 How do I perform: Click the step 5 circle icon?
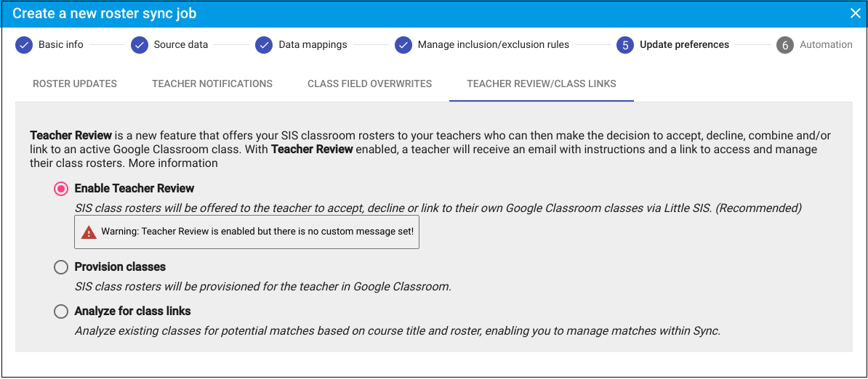tap(625, 45)
